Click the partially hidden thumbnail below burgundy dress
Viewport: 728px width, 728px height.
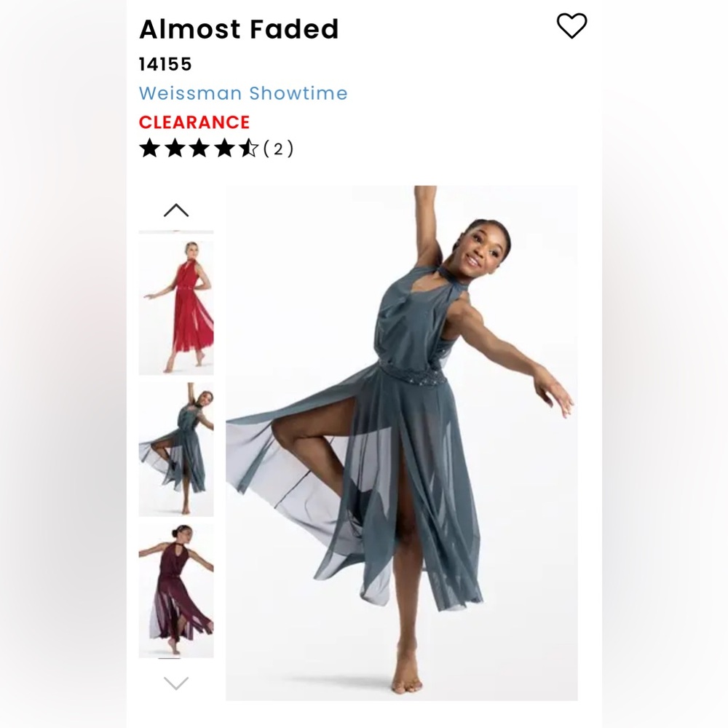click(x=170, y=659)
